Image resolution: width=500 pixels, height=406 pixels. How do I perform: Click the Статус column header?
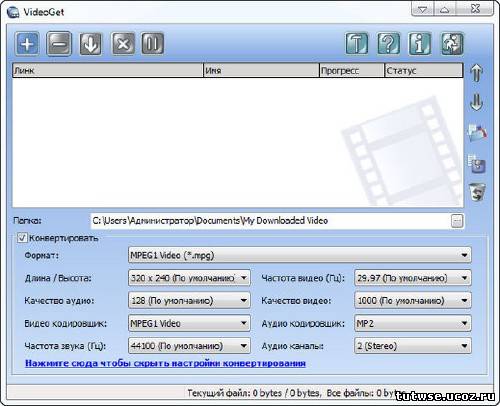click(x=424, y=71)
